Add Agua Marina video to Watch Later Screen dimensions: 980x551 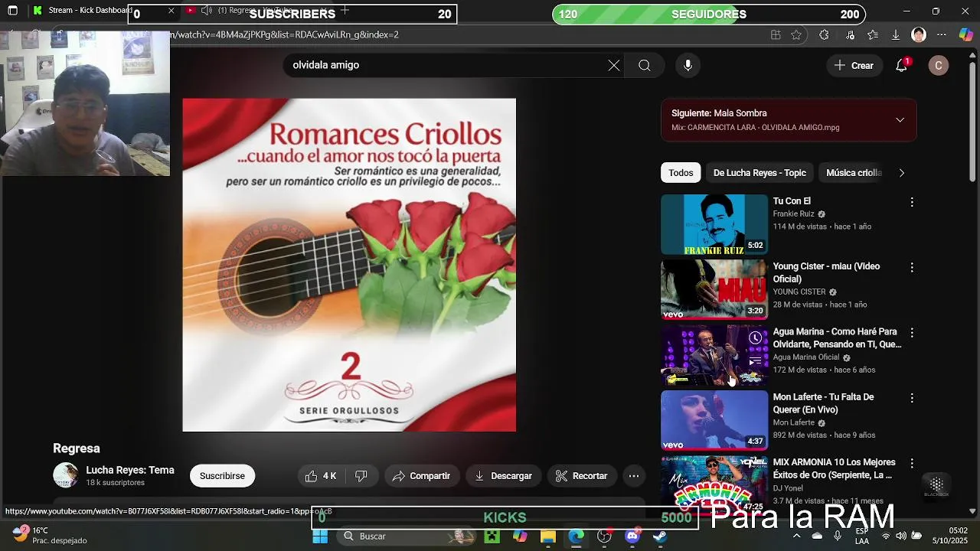pyautogui.click(x=756, y=337)
